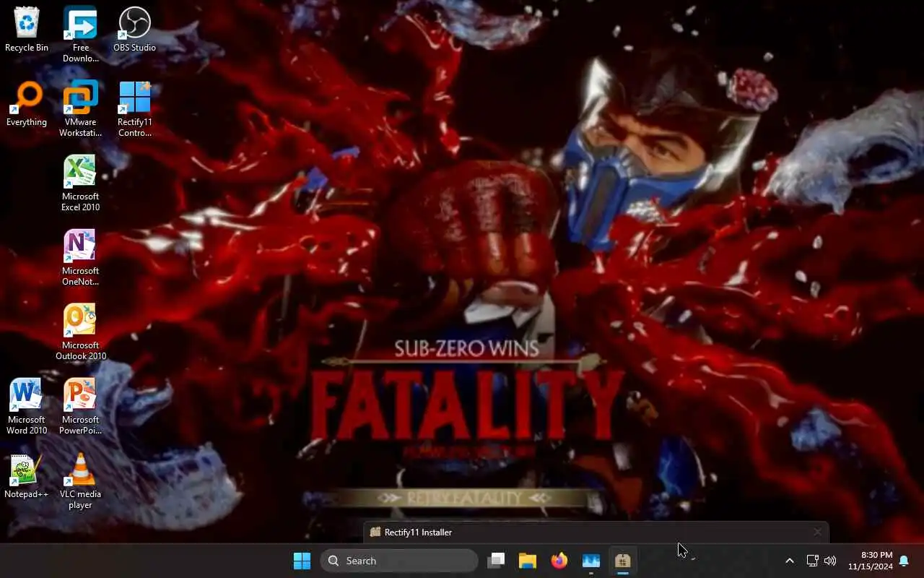Select the Everything search shortcut
Screen dimensions: 924x578
point(27,104)
